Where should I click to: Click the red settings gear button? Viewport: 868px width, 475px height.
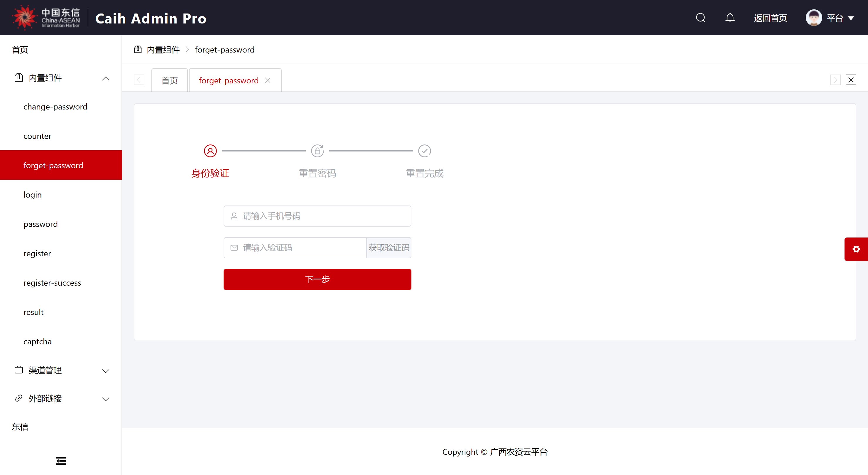coord(856,249)
